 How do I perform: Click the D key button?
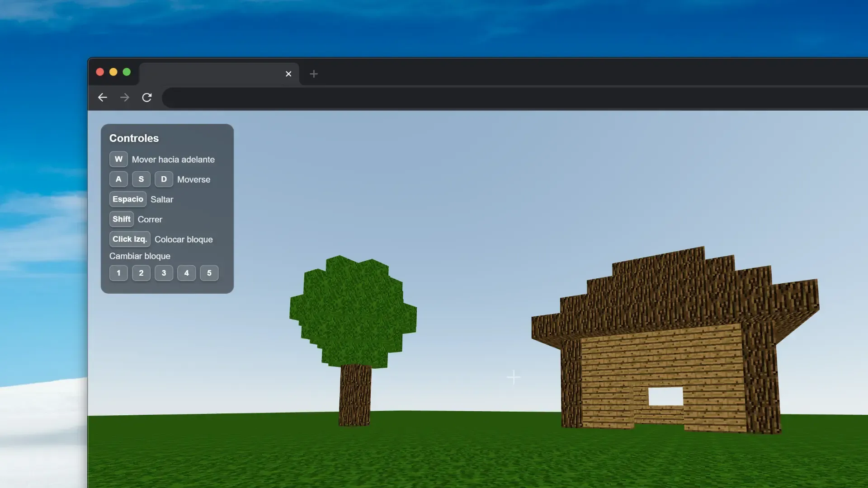[164, 179]
